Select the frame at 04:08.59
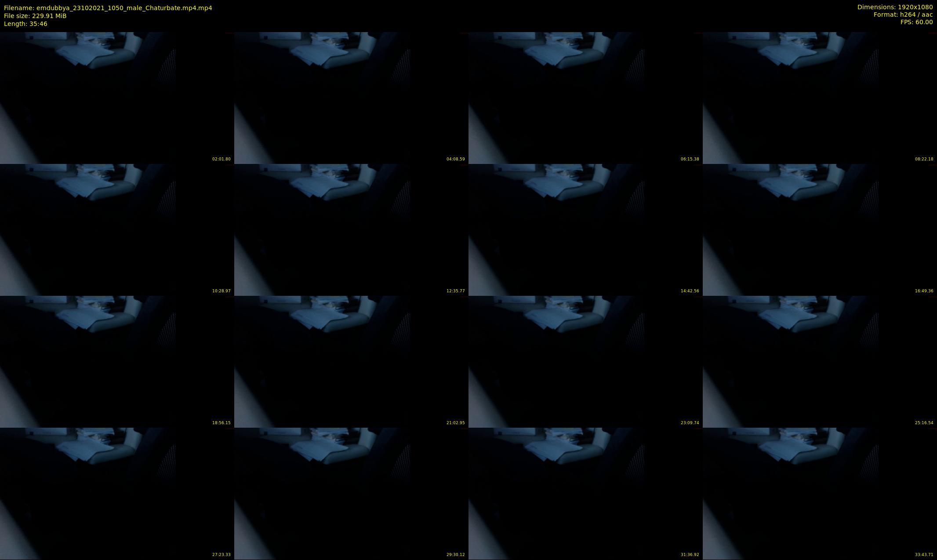Viewport: 937px width, 560px height. pyautogui.click(x=351, y=98)
